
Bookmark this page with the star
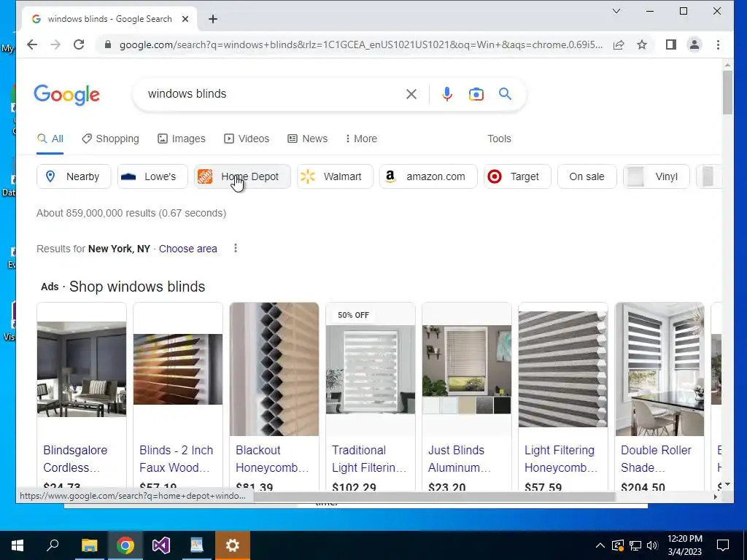642,44
